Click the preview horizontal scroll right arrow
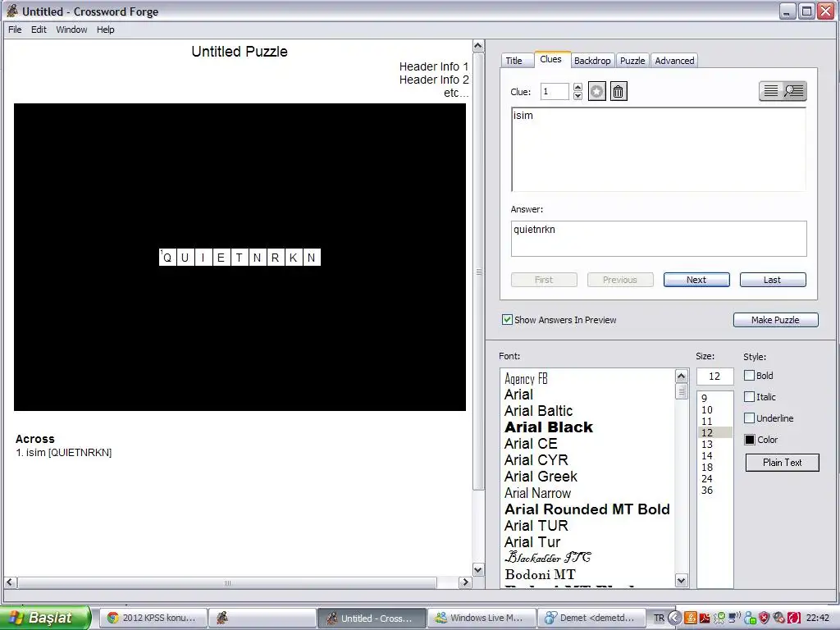This screenshot has width=840, height=630. (x=465, y=582)
